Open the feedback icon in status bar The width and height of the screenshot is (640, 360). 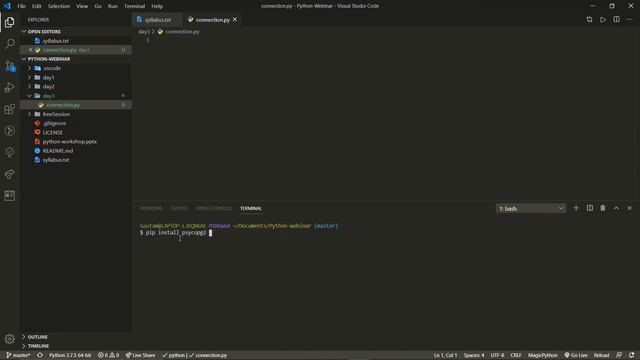619,355
